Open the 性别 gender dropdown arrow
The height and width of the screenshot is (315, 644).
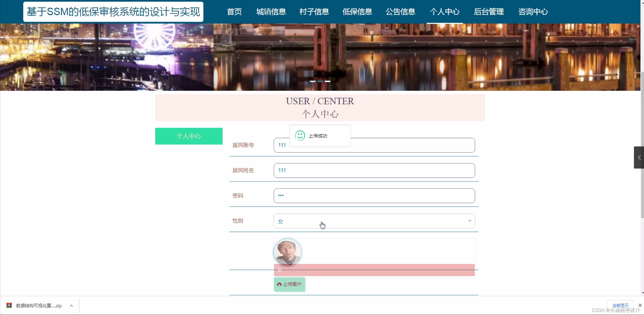[x=469, y=221]
